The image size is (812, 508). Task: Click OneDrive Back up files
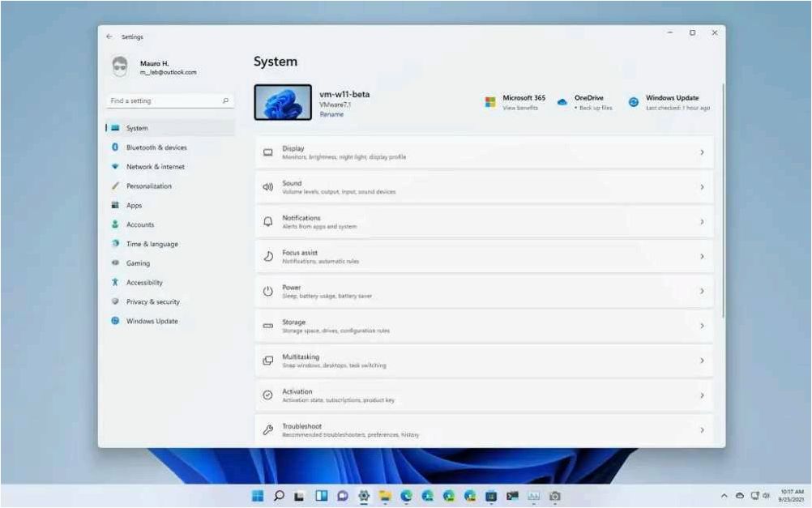point(596,109)
